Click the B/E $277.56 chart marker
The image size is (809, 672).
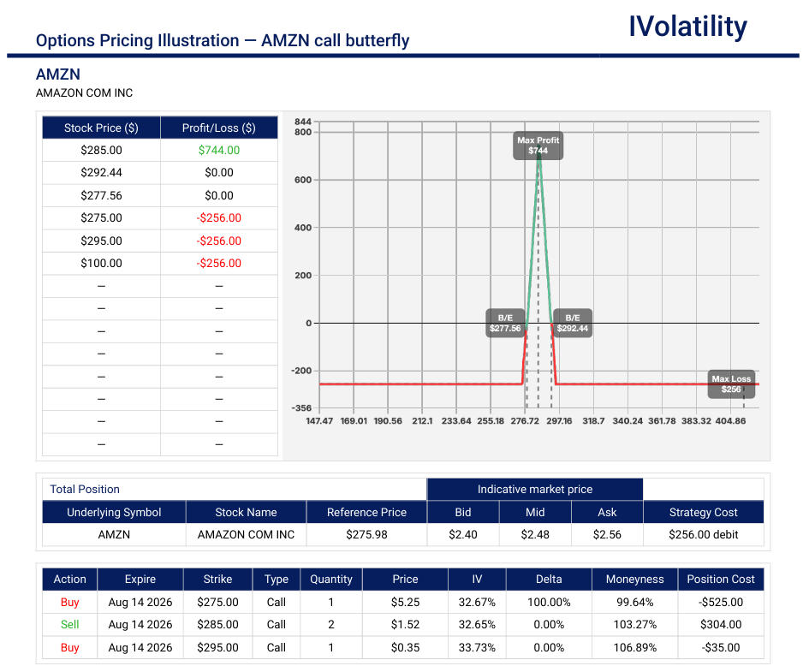[505, 323]
